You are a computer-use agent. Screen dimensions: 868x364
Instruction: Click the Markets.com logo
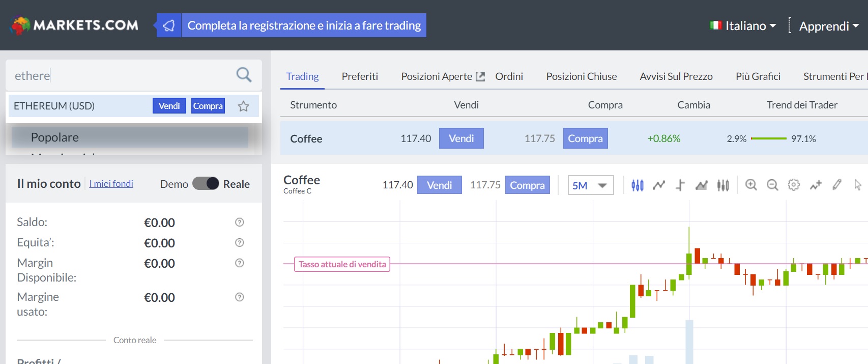tap(74, 25)
